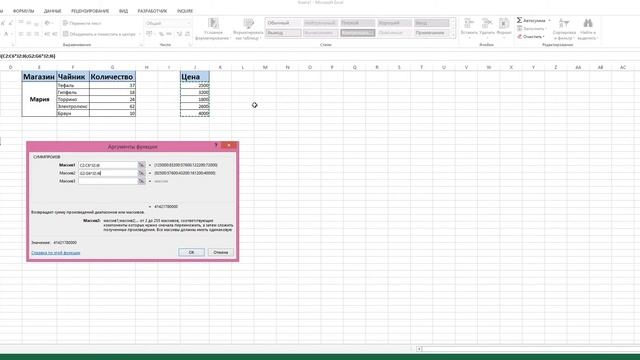
Task: Click the Fill (Заполнить) icon
Action: pyautogui.click(x=520, y=29)
